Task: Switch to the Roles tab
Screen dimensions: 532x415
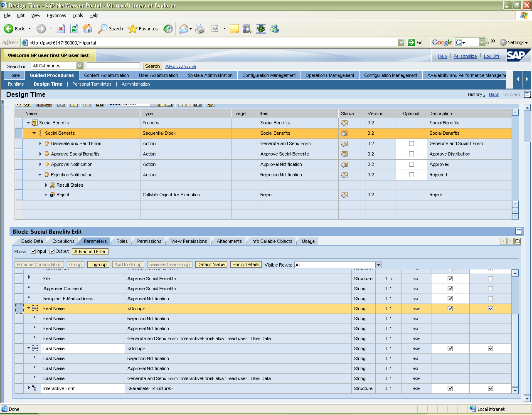Action: (x=122, y=241)
